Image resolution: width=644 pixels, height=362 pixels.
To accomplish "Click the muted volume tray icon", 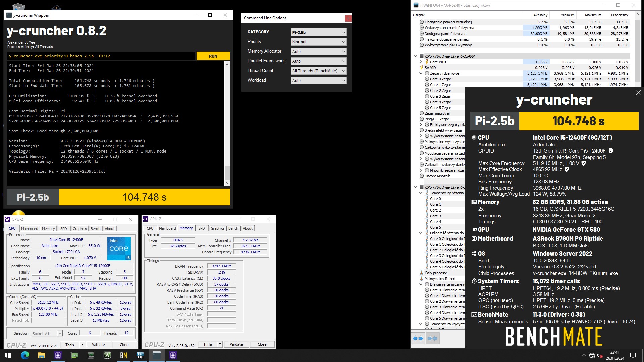I will 600,355.
